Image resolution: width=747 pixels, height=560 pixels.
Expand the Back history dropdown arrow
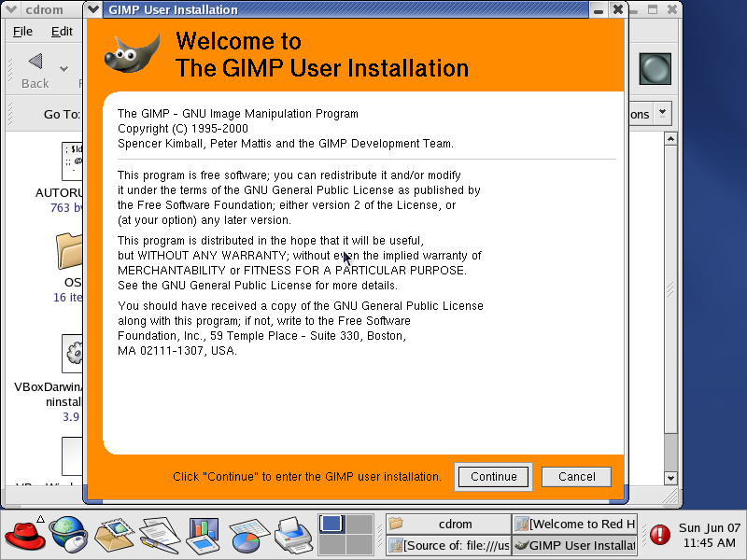pyautogui.click(x=63, y=69)
